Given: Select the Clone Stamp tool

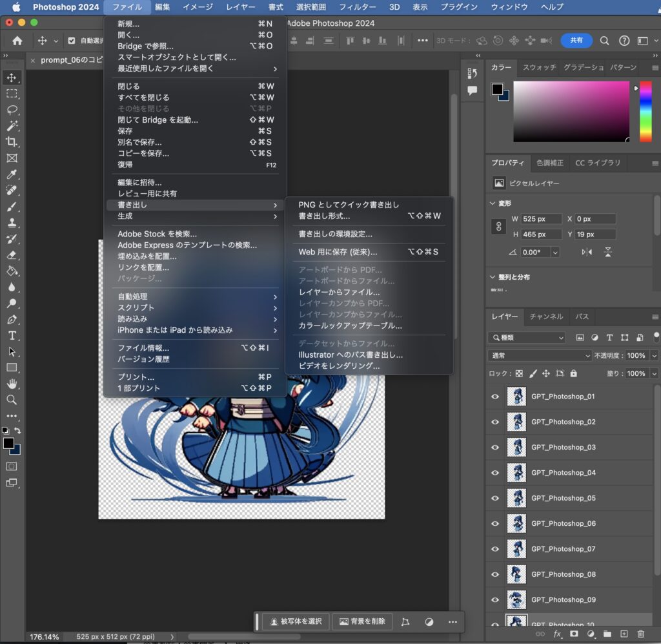Looking at the screenshot, I should (12, 223).
